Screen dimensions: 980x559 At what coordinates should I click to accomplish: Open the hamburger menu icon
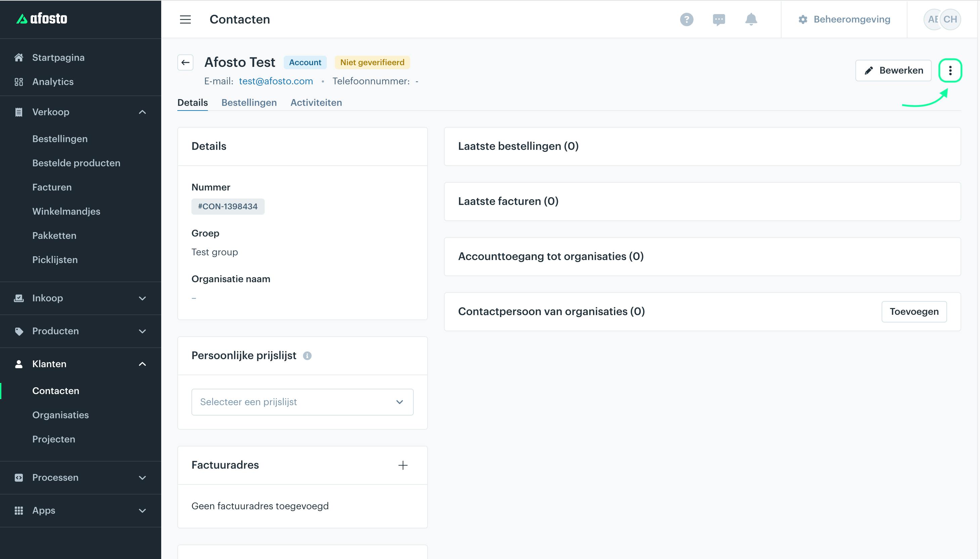tap(185, 19)
